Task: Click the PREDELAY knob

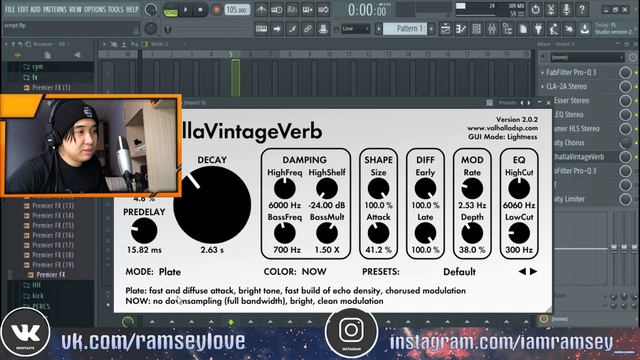Action: (144, 231)
